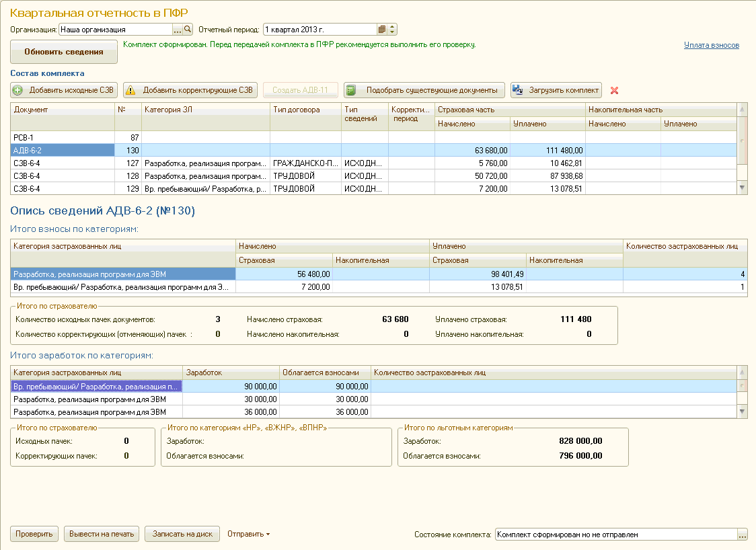Click Записать на диск button
This screenshot has height=550, width=756.
pos(182,535)
